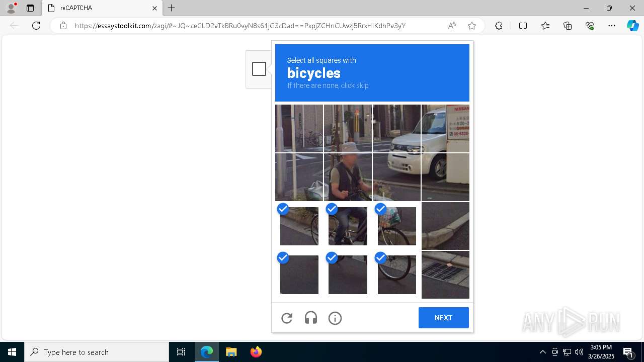Deselect checked tile showing bicycle rear wheel
Image resolution: width=644 pixels, height=362 pixels.
(x=299, y=226)
